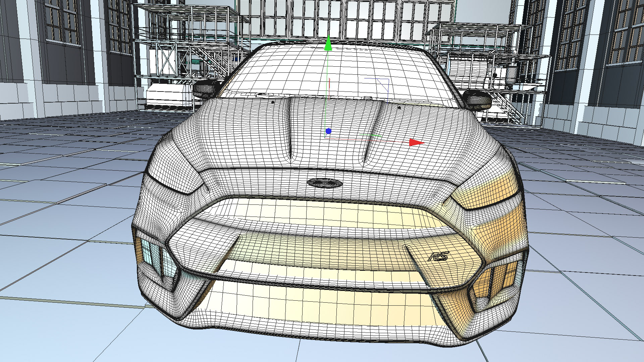The width and height of the screenshot is (644, 362).
Task: Click the green Y-axis move arrow
Action: [328, 44]
